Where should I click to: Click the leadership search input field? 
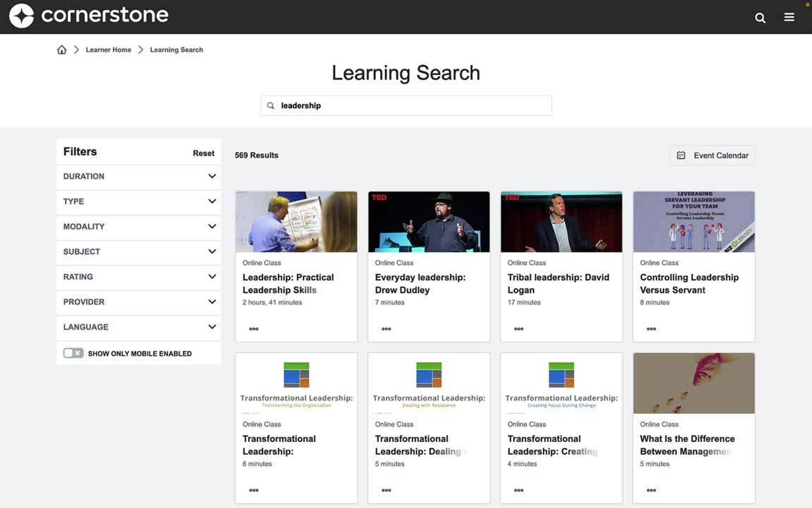click(x=406, y=105)
